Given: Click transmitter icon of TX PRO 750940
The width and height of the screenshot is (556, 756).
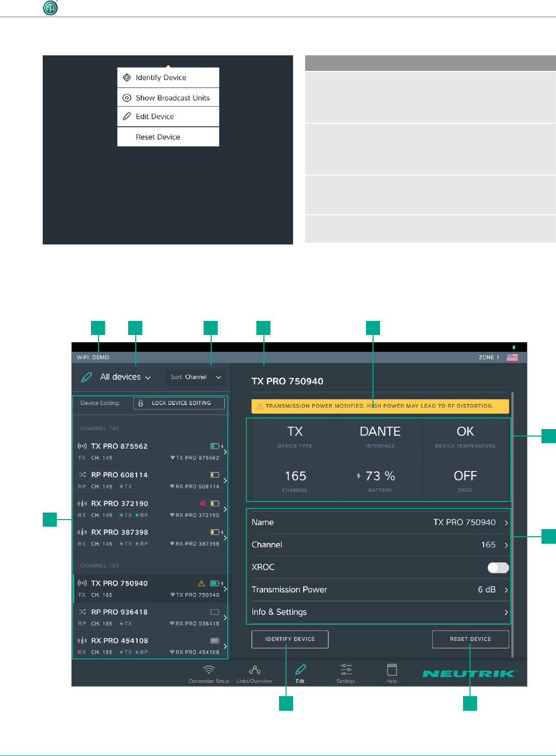Looking at the screenshot, I should (82, 583).
